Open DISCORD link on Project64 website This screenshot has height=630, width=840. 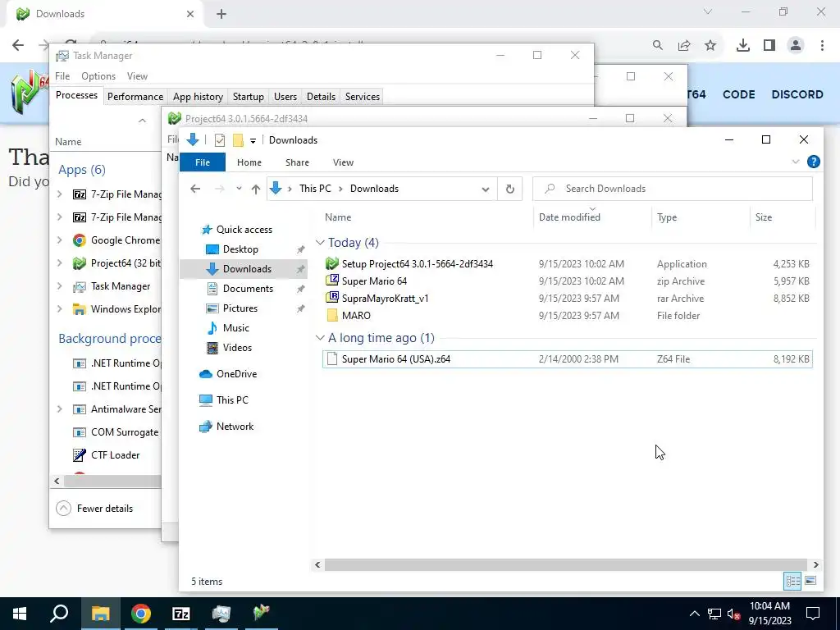[797, 94]
